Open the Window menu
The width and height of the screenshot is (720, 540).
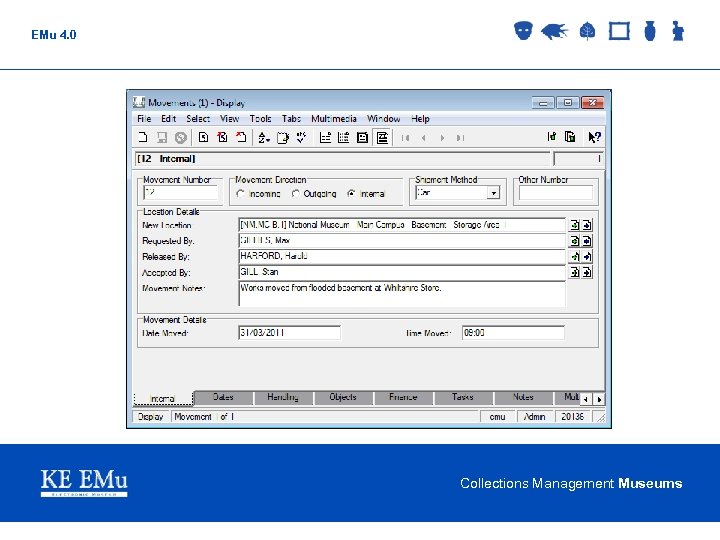pos(383,118)
